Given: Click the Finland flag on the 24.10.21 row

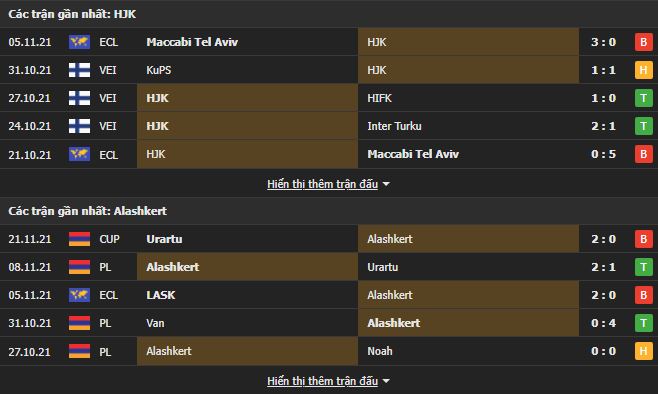Looking at the screenshot, I should point(79,126).
